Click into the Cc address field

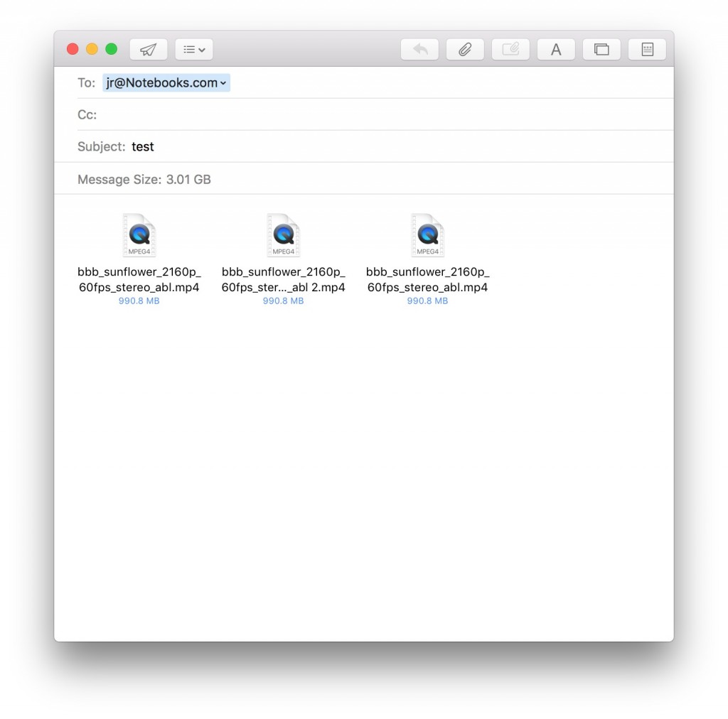[x=375, y=114]
